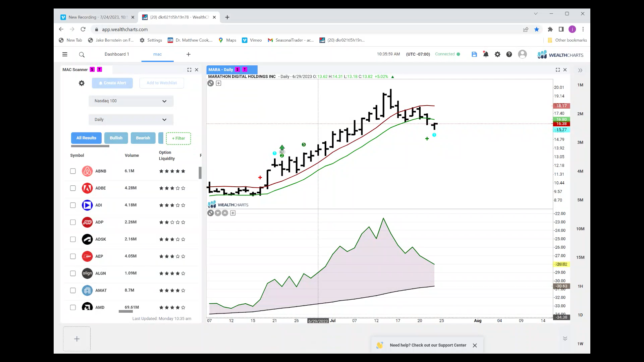
Task: Maximize the MAC Scanner panel
Action: [x=189, y=70]
